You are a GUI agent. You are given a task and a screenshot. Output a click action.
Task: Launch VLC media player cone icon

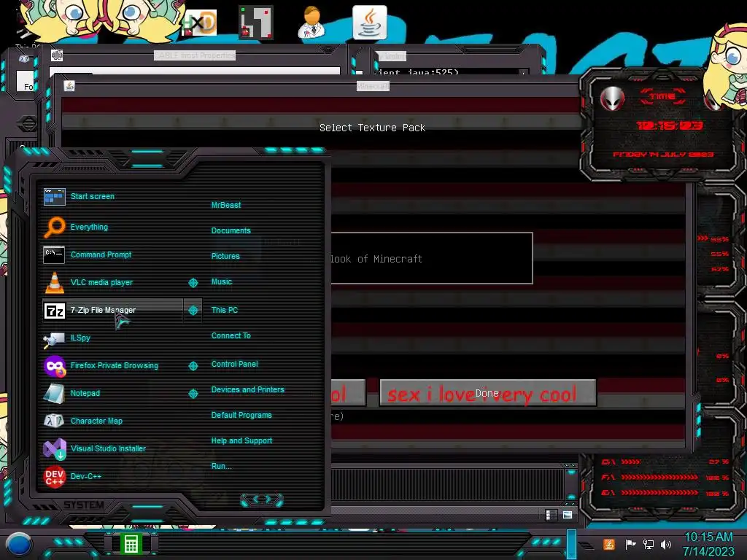coord(54,282)
